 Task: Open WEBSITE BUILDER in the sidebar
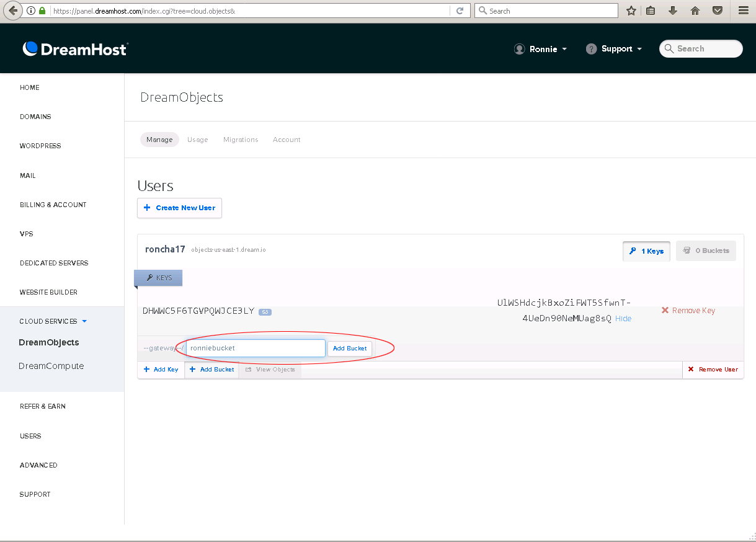(x=48, y=292)
